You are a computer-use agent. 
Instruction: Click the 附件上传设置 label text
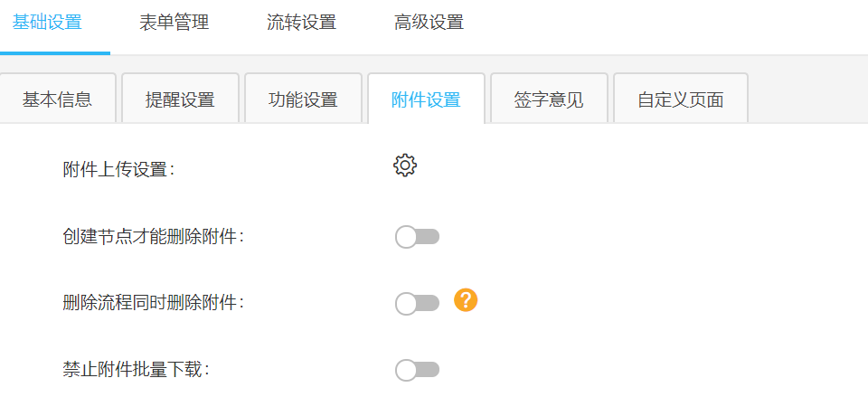click(x=119, y=169)
